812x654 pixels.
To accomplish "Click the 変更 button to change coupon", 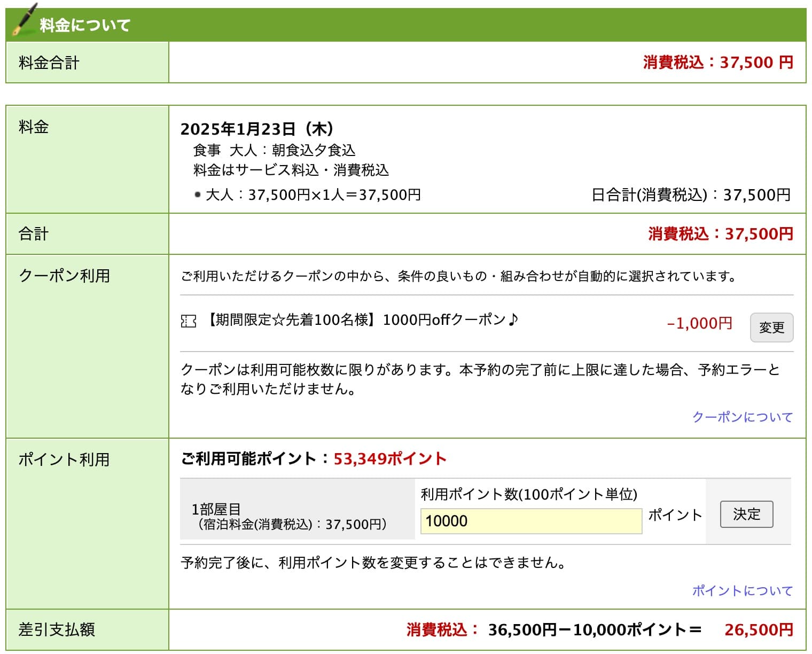I will pos(771,327).
